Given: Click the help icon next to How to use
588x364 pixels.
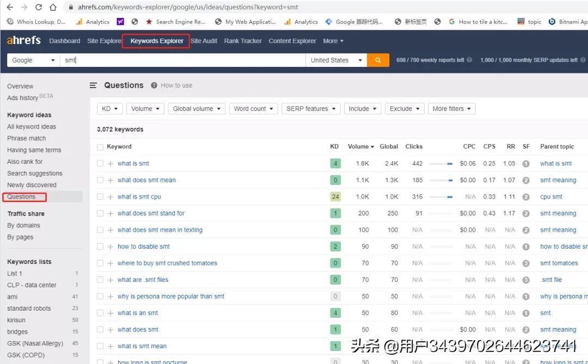Looking at the screenshot, I should (154, 85).
